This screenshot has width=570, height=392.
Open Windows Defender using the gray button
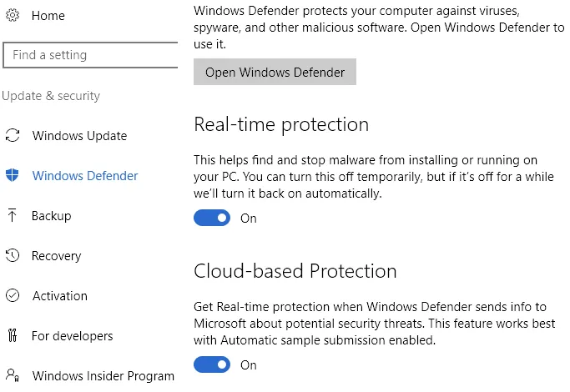click(275, 72)
